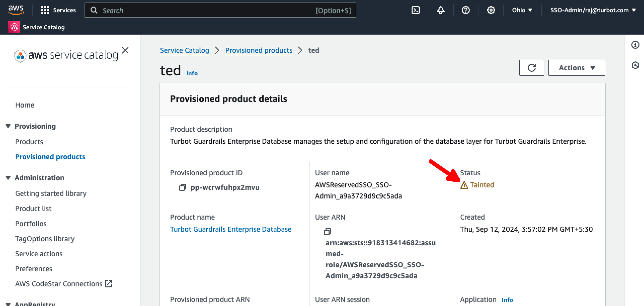
Task: Open the SSO-Admin account menu
Action: pyautogui.click(x=593, y=10)
